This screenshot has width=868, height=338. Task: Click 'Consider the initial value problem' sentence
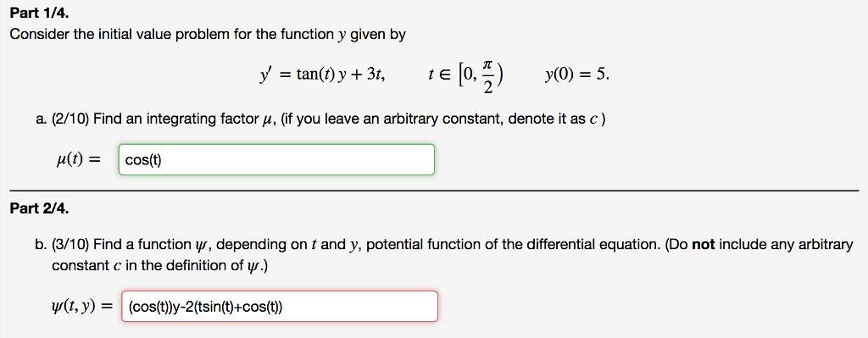point(209,35)
